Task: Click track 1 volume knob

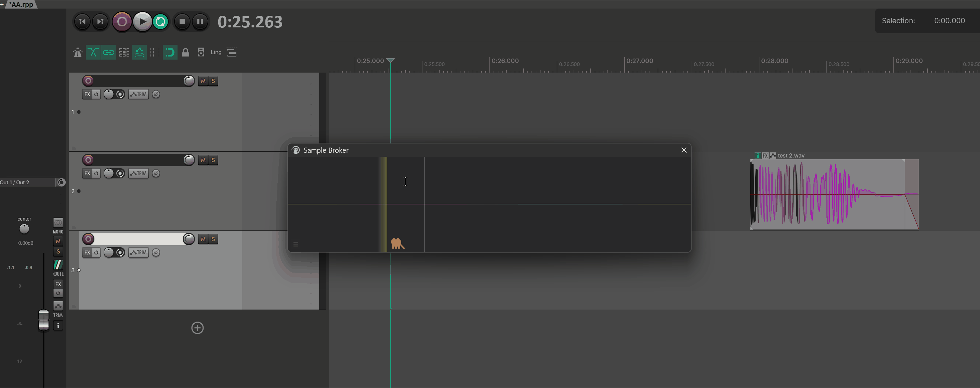Action: [189, 81]
